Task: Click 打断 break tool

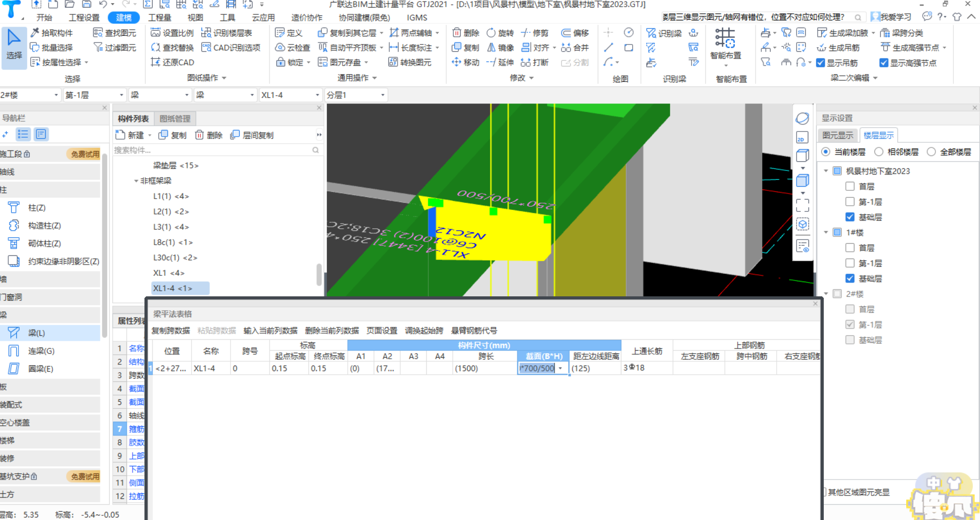Action: pyautogui.click(x=534, y=62)
